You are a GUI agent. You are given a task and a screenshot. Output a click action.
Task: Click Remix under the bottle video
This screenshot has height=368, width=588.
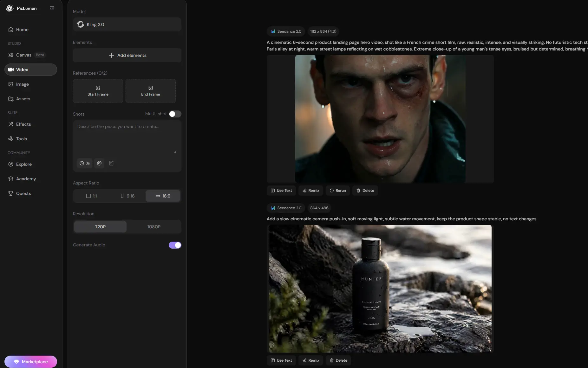click(x=311, y=360)
